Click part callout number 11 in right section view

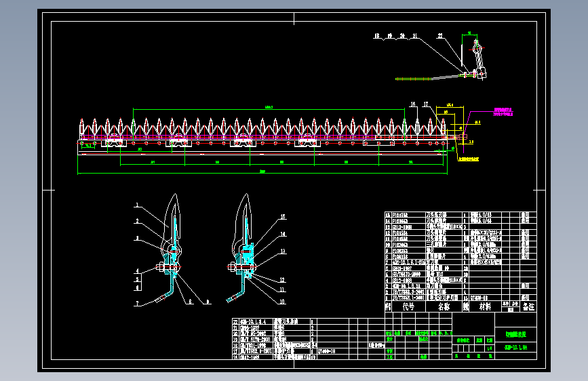point(282,289)
